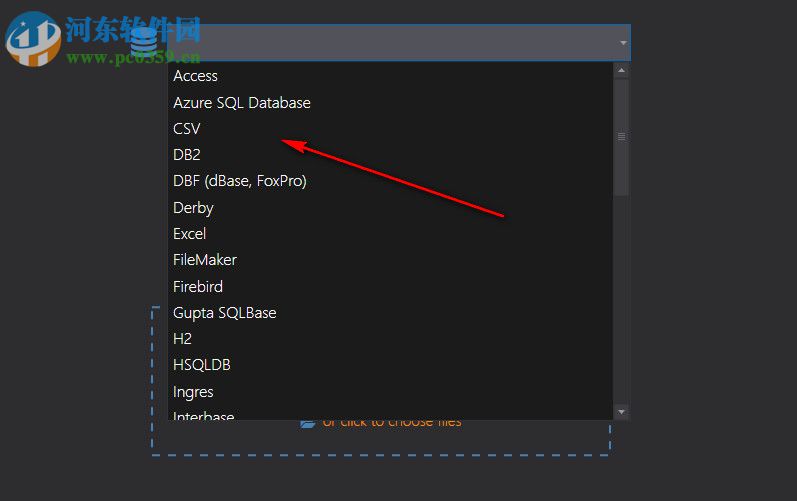This screenshot has width=797, height=501.
Task: Click the list scrollbar thumb
Action: point(621,137)
